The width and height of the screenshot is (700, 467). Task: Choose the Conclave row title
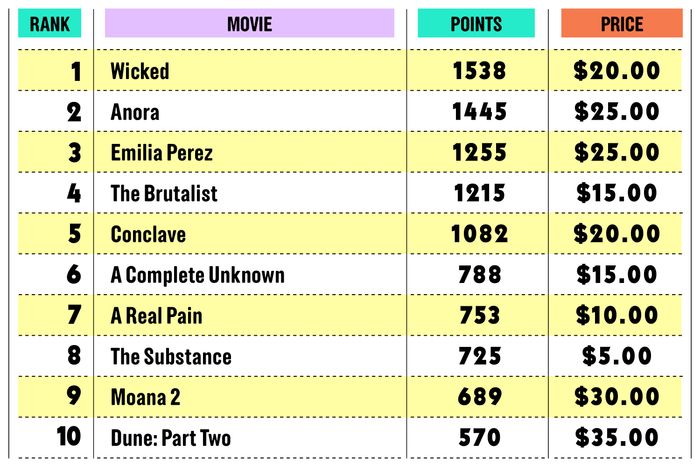pyautogui.click(x=148, y=234)
